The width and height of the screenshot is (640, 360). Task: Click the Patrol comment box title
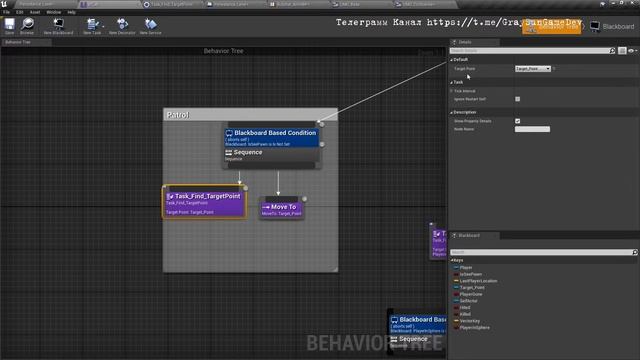pyautogui.click(x=178, y=115)
